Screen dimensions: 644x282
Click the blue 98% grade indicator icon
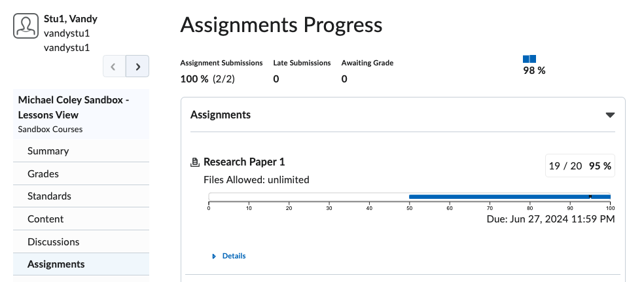coord(529,60)
